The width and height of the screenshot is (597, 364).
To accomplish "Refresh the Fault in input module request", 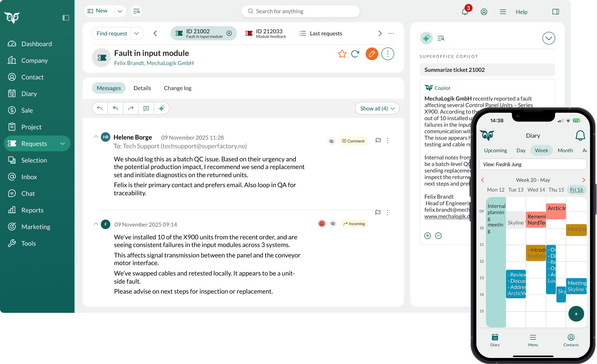I will (355, 54).
